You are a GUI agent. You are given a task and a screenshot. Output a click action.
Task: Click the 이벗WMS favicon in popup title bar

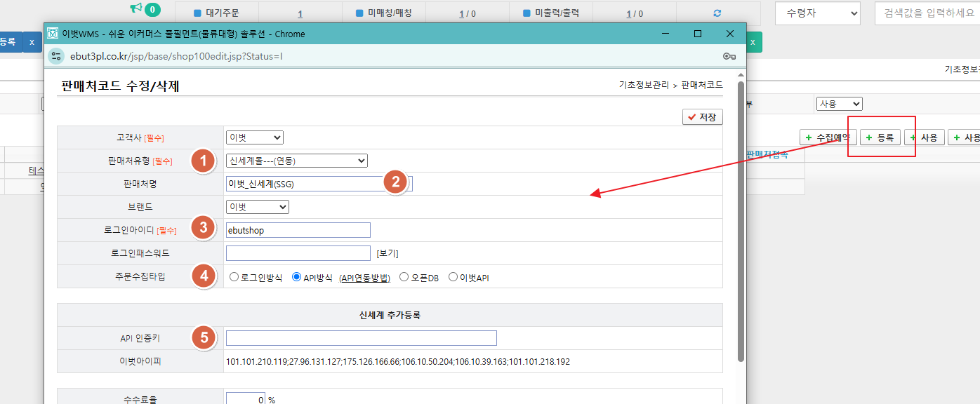(52, 34)
